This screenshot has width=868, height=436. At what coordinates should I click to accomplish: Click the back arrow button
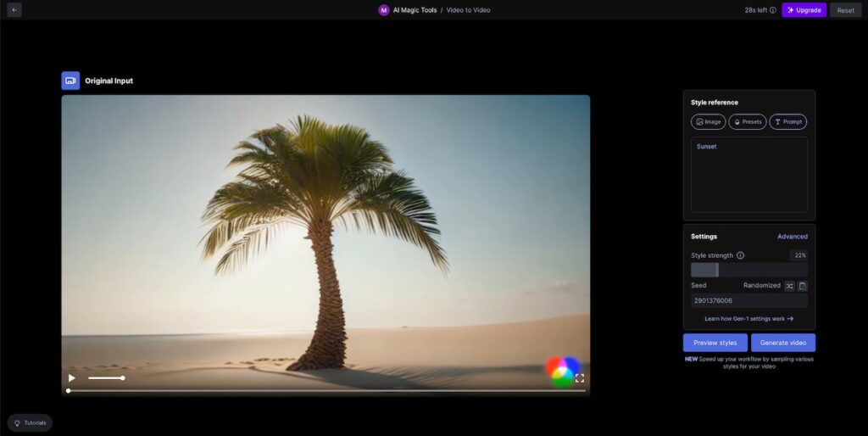pos(14,10)
